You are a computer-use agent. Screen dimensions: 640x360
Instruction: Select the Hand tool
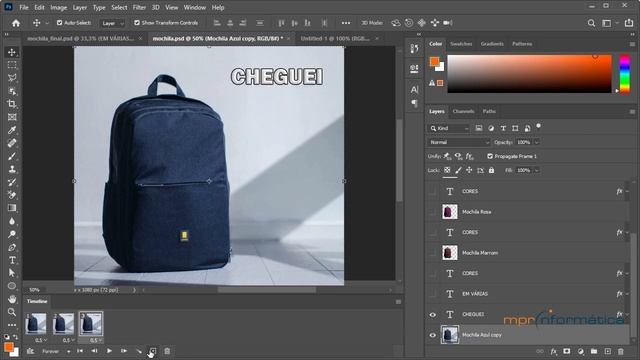[x=12, y=299]
